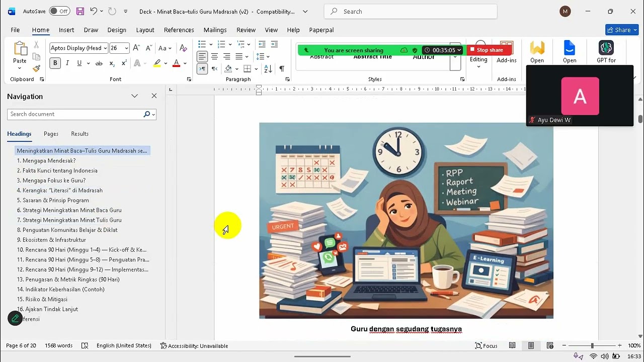Viewport: 644px width, 362px height.
Task: Sort paragraph A to Z
Action: [268, 69]
